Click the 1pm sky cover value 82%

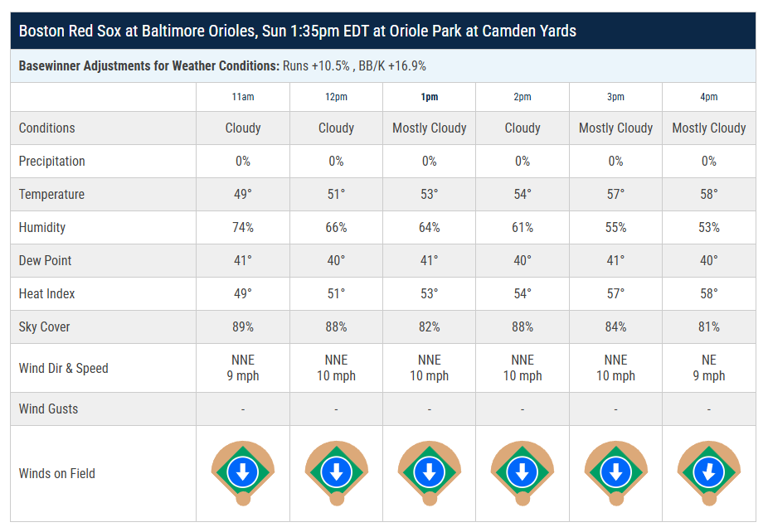[x=429, y=326]
